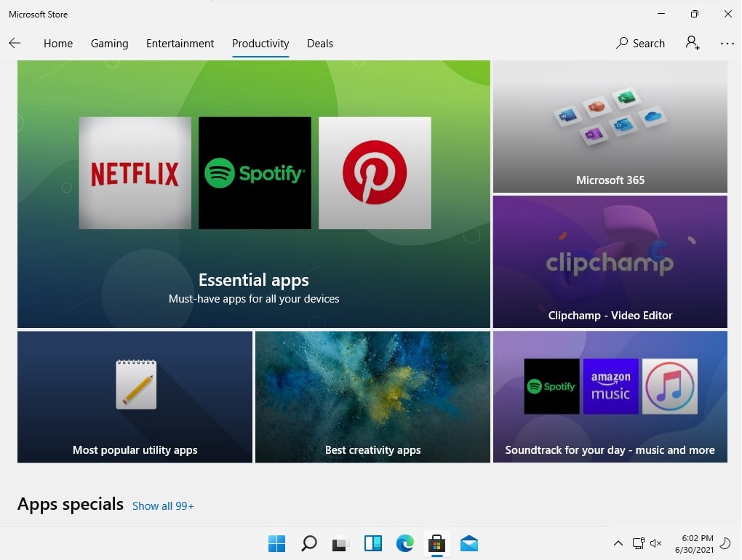Open the clock and date display
The width and height of the screenshot is (742, 560).
(x=694, y=544)
